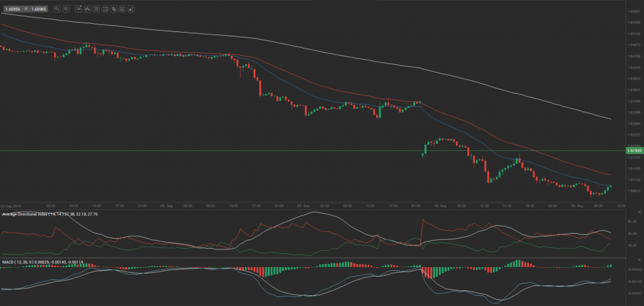
Task: Click the chart template icon in toolbar
Action: (x=104, y=9)
